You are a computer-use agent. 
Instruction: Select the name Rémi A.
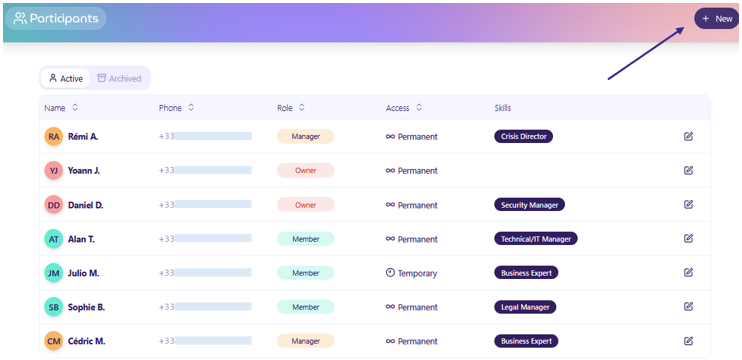tap(83, 137)
